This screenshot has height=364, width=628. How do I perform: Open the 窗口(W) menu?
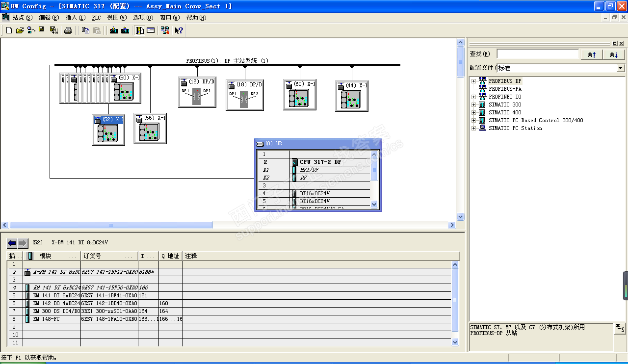pyautogui.click(x=170, y=17)
